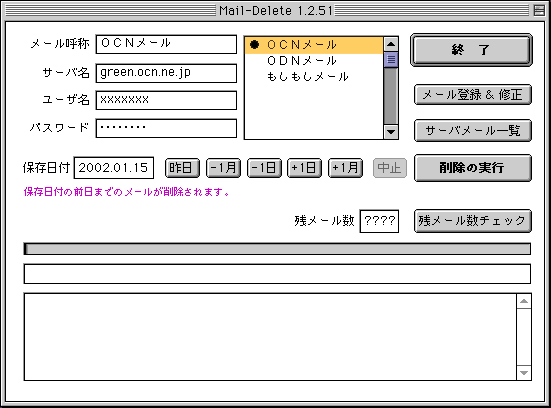
Task: Set date with the 昨日 button
Action: click(182, 168)
